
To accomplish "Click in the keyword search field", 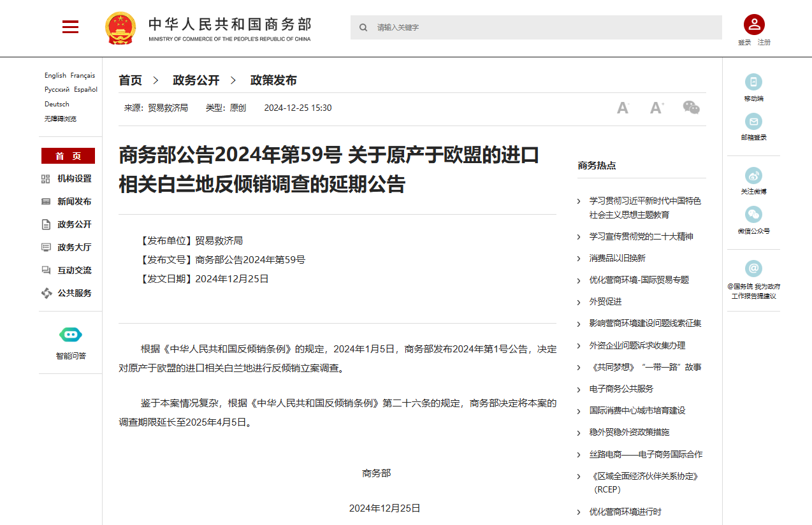I will click(536, 27).
